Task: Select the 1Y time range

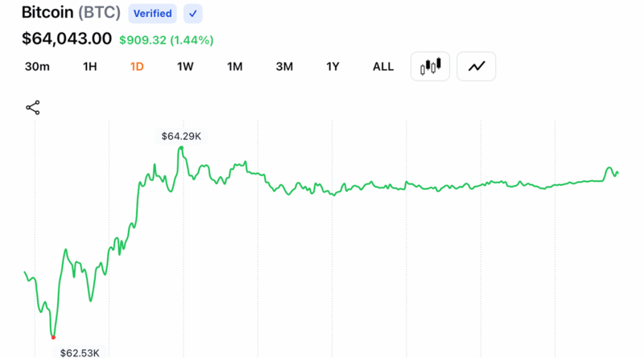Action: click(332, 67)
